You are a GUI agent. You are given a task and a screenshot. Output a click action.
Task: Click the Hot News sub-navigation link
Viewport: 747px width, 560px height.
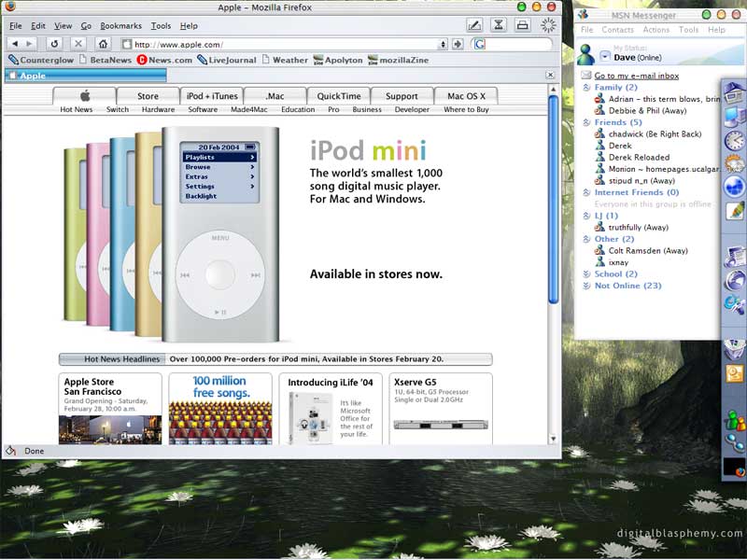77,109
